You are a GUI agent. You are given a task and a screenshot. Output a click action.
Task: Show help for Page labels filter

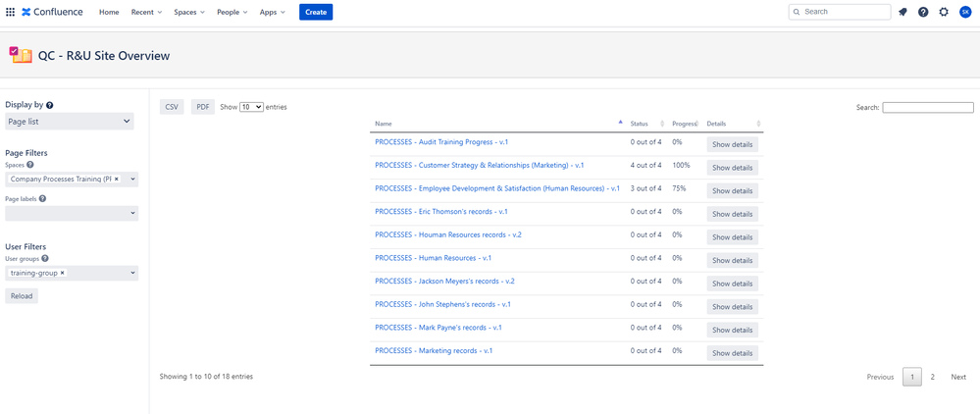[x=42, y=199]
